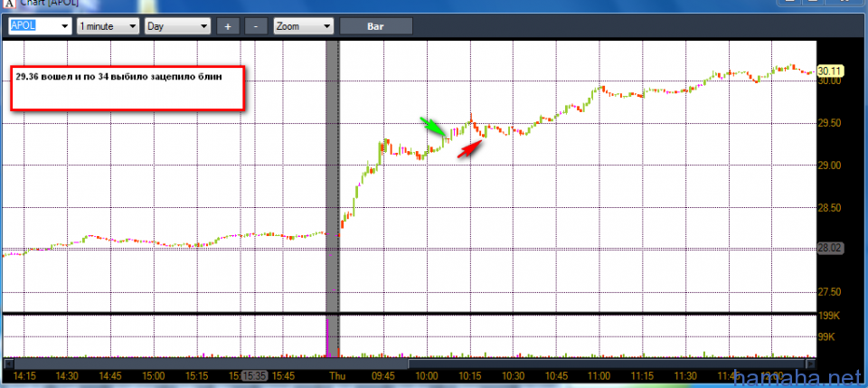
Task: Click the 27.50 price axis label
Action: click(x=829, y=292)
